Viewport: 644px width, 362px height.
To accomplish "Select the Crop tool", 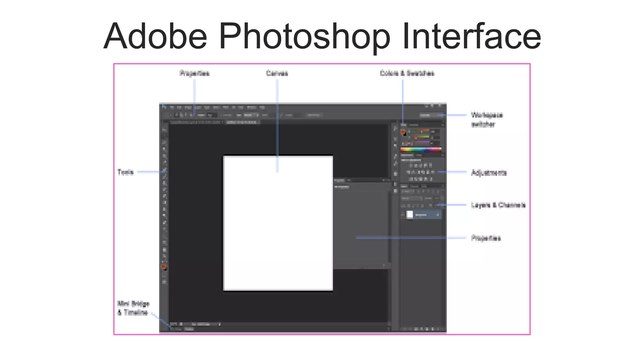I will coord(164,156).
